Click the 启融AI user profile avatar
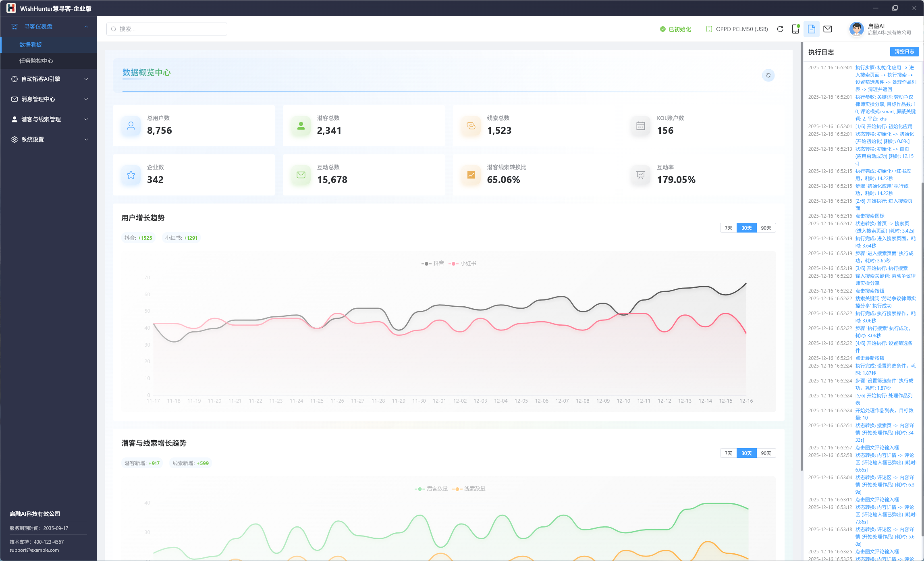This screenshot has height=561, width=924. [856, 29]
